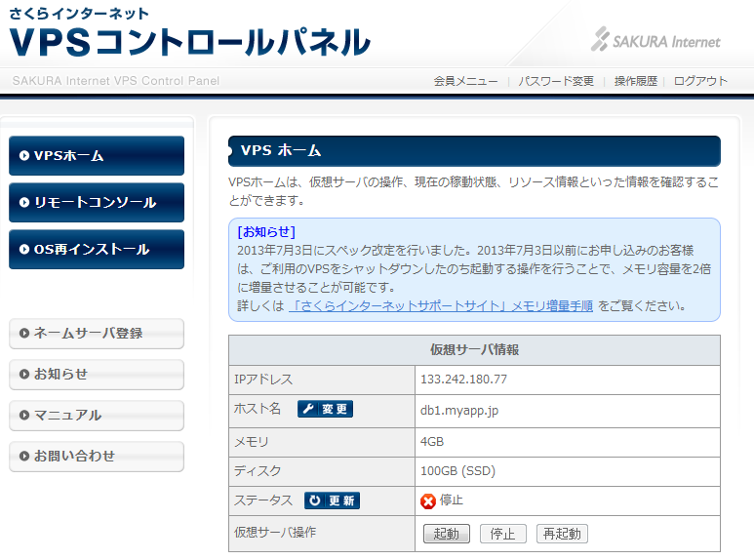This screenshot has width=754, height=560.
Task: Click the 再起動 button
Action: [562, 534]
